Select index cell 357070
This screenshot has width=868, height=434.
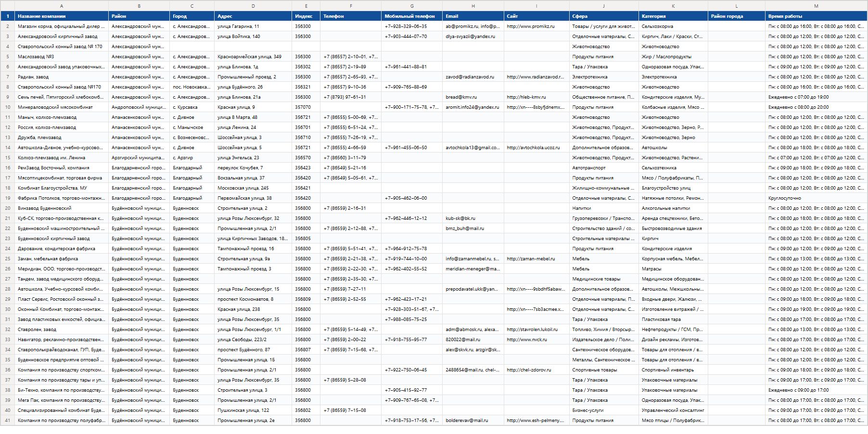(x=306, y=107)
